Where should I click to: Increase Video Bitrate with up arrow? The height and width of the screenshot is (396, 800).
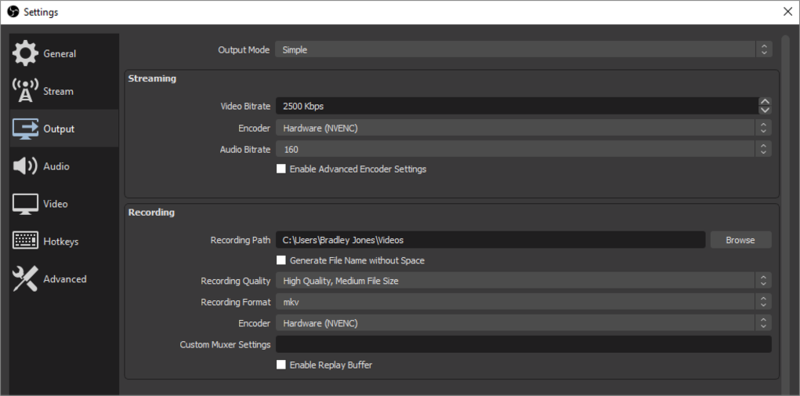click(x=765, y=102)
